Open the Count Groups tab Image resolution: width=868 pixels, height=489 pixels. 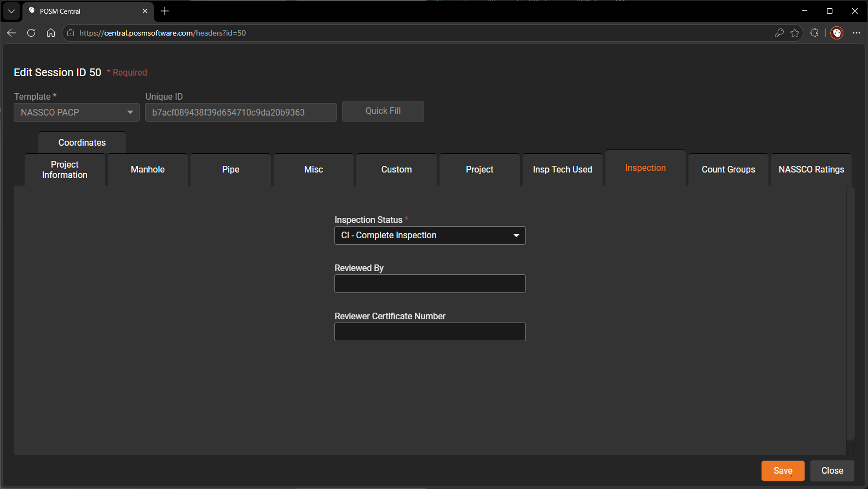[728, 170]
